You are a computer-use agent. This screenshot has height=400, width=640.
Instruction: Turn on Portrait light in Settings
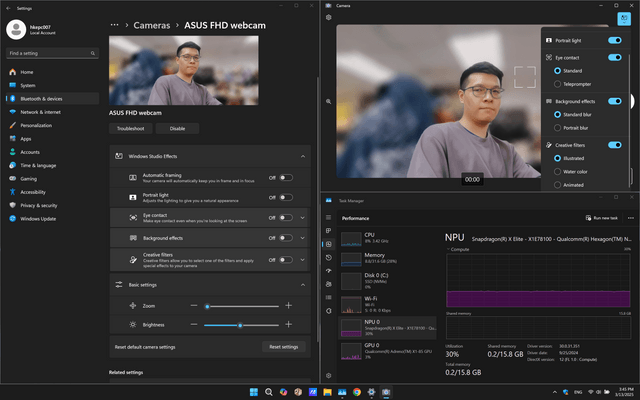tap(286, 198)
